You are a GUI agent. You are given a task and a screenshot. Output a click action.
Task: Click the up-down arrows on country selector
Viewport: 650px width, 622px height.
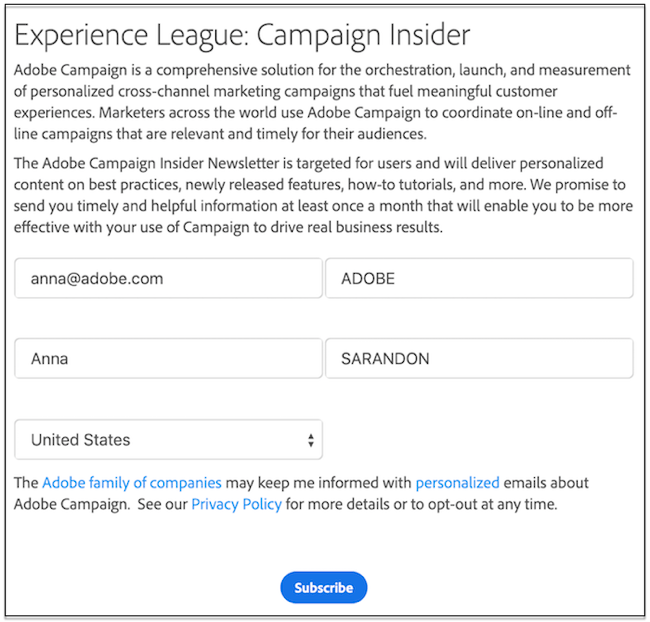(x=311, y=440)
